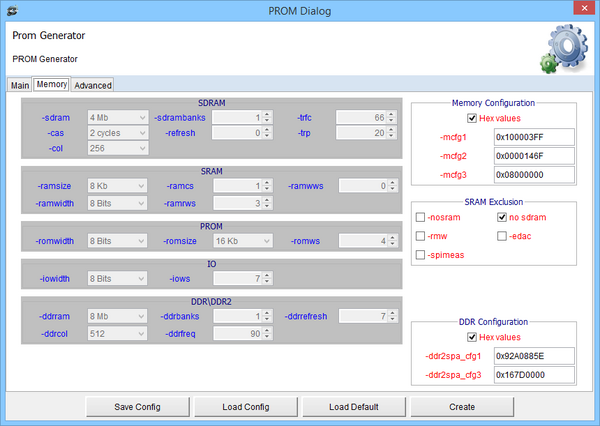
Task: Open the -ddrcol dropdown showing 512
Action: pyautogui.click(x=117, y=333)
